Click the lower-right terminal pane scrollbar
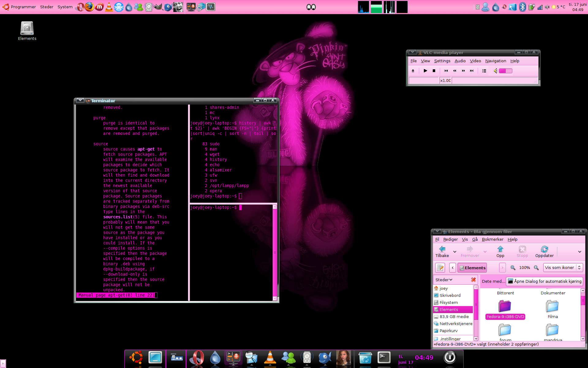Image resolution: width=588 pixels, height=368 pixels. [275, 253]
